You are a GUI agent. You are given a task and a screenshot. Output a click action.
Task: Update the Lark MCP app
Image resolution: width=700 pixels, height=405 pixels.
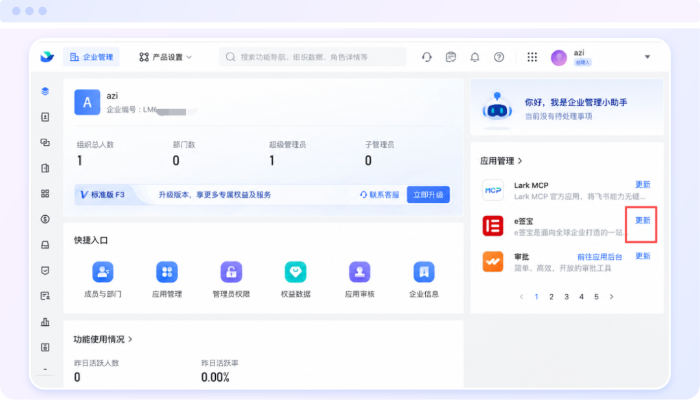coord(642,184)
